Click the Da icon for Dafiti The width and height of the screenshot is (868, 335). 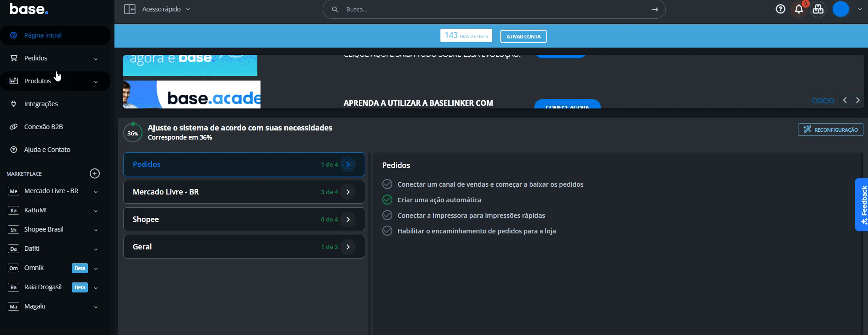(x=14, y=249)
